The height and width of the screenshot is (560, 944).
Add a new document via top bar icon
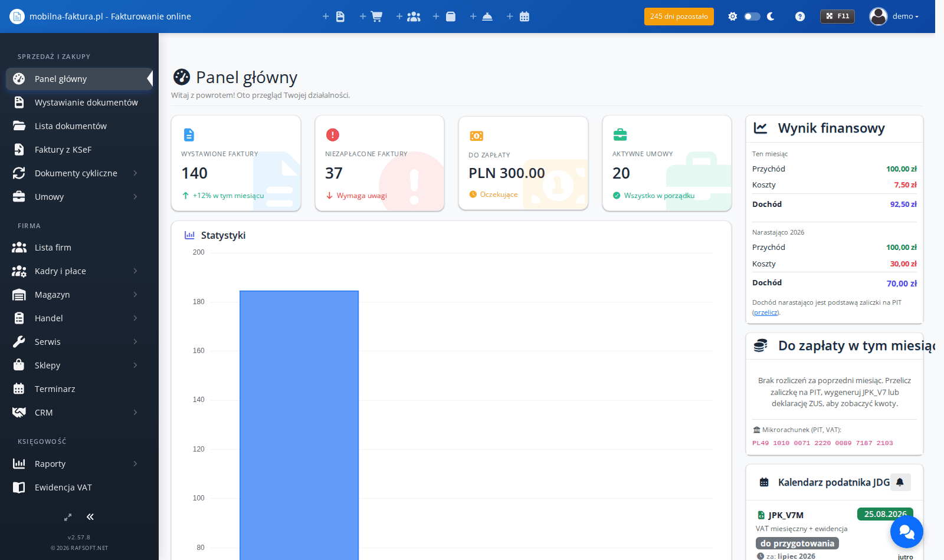[334, 17]
